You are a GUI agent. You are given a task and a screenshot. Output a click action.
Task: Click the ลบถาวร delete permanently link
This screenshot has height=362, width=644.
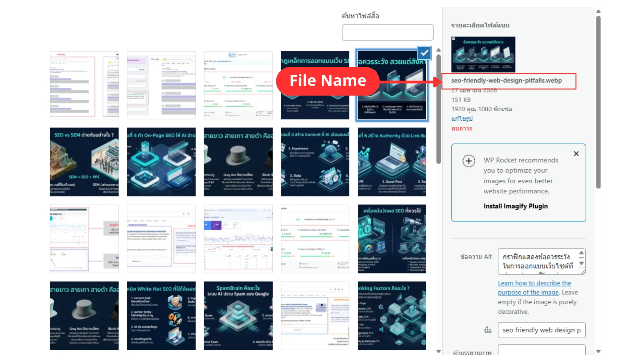click(462, 128)
